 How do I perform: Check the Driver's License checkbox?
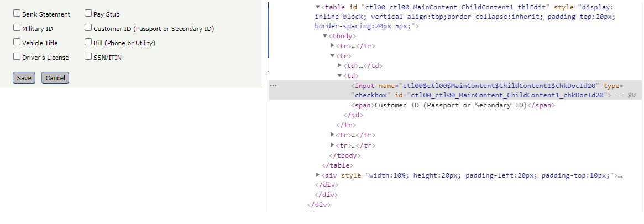click(x=17, y=56)
